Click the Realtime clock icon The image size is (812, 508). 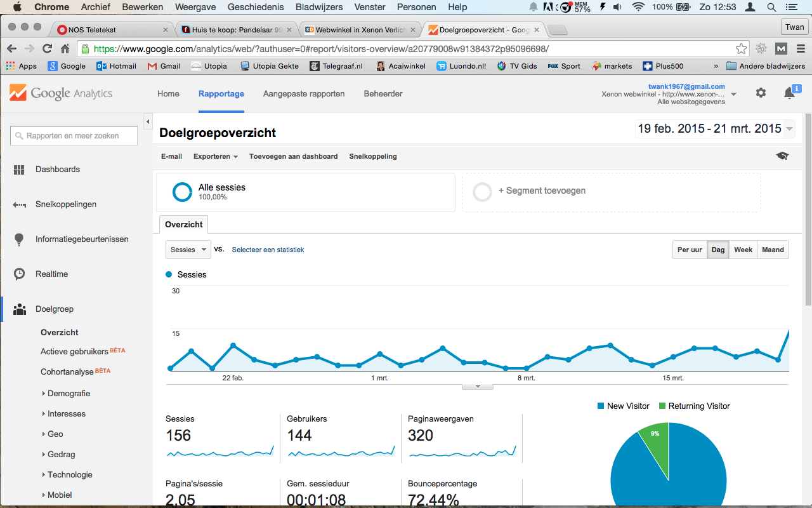tap(20, 274)
